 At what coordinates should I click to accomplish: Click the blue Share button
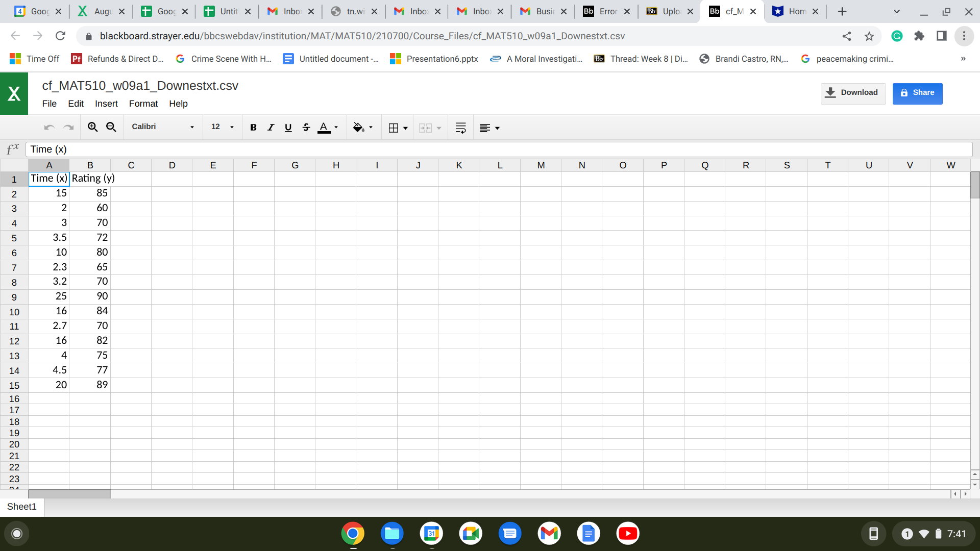tap(917, 93)
